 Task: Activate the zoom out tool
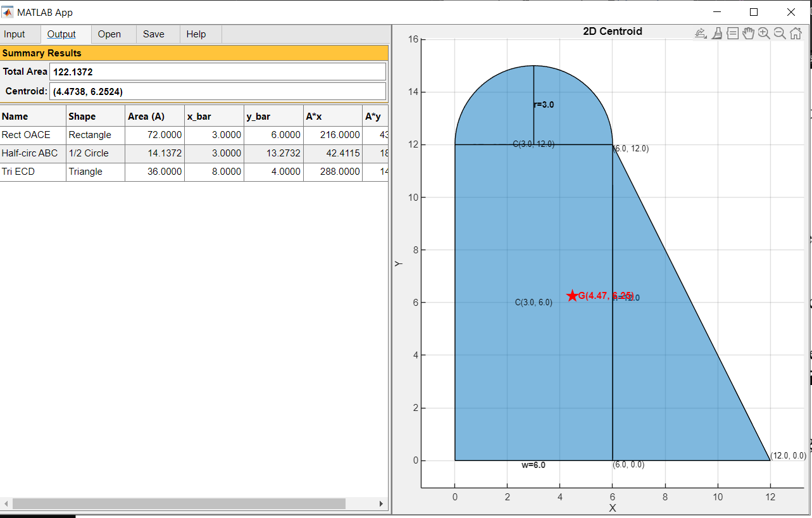(780, 34)
